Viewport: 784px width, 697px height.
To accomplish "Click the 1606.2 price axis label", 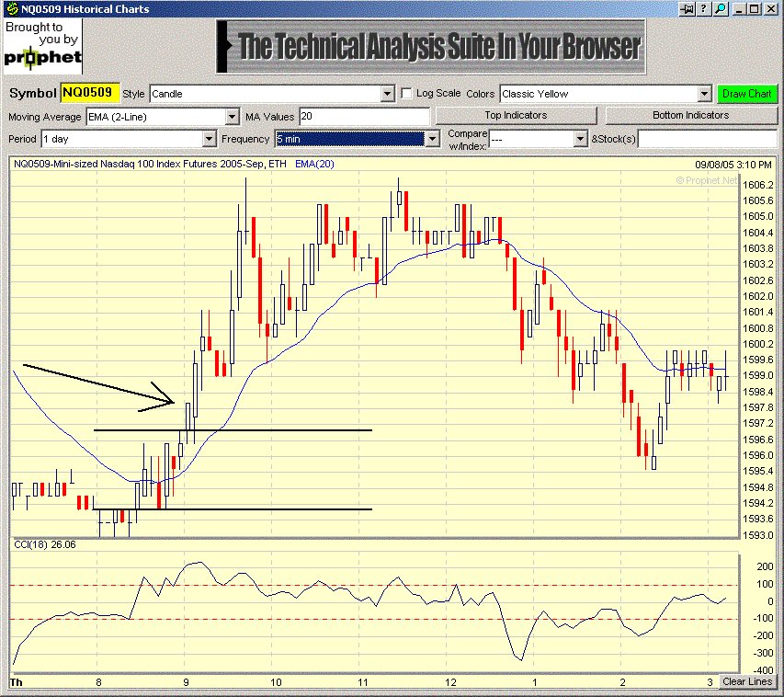I will tap(757, 185).
